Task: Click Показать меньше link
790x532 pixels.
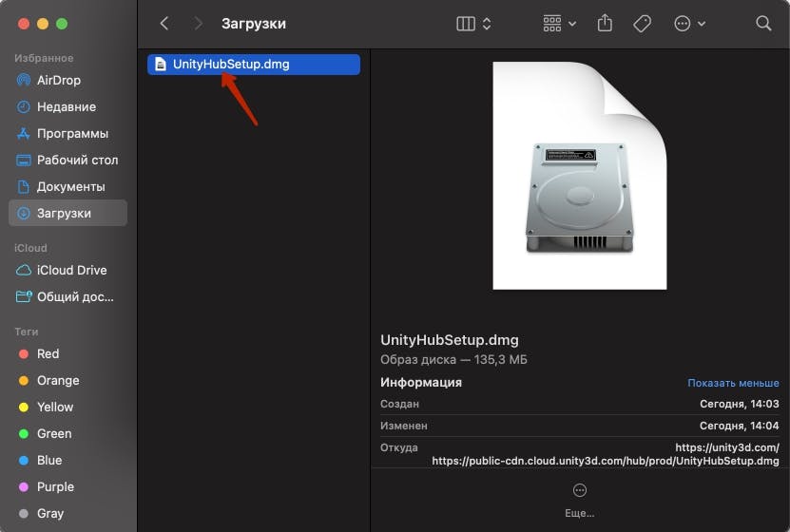Action: tap(733, 383)
